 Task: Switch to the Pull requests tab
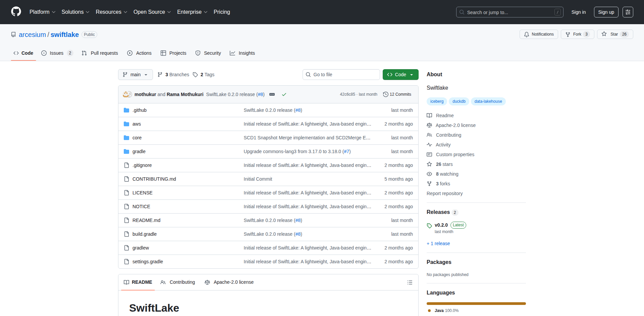pos(100,53)
